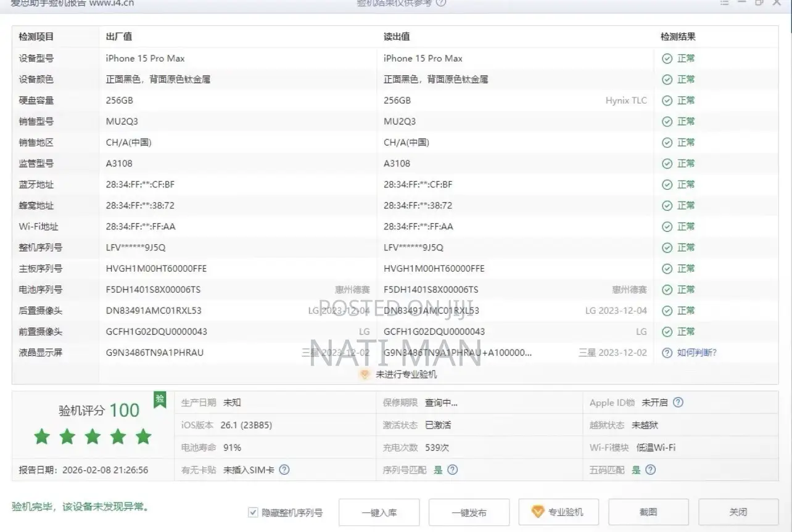Viewport: 792px width, 532px height.
Task: Click the iOS版本 value 26.1 (23B85)
Action: click(x=246, y=425)
